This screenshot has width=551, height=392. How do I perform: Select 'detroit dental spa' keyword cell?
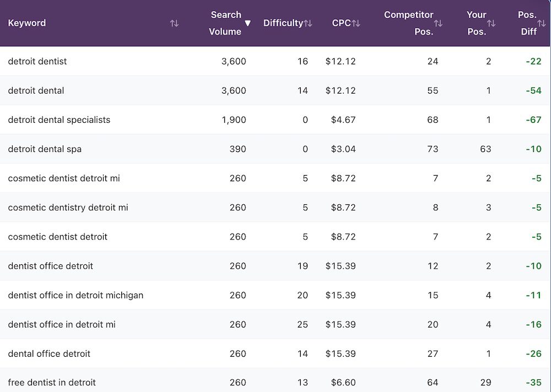[45, 149]
